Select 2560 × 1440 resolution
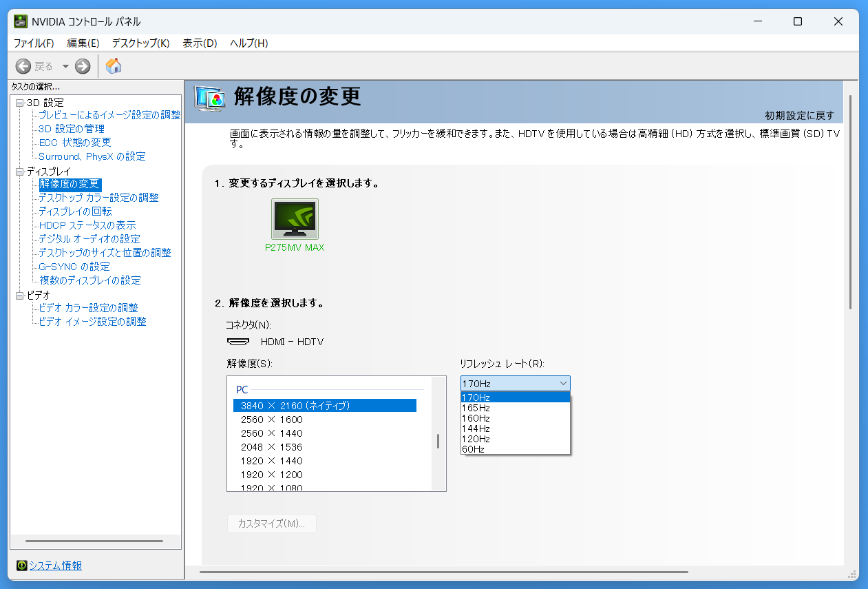 [272, 433]
